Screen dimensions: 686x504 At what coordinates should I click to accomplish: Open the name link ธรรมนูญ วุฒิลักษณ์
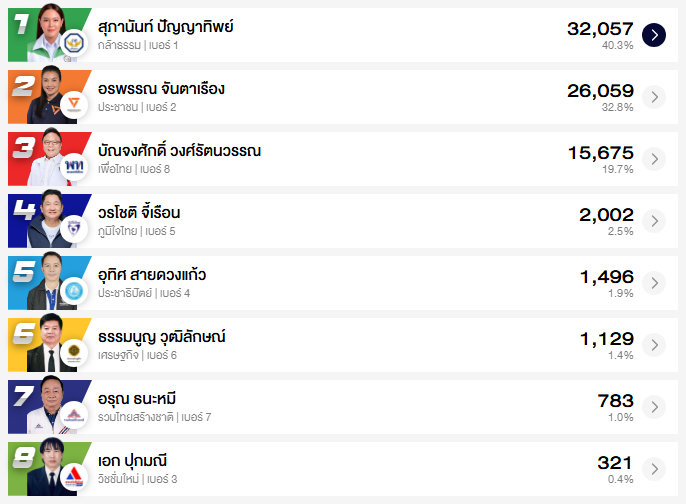coord(162,337)
